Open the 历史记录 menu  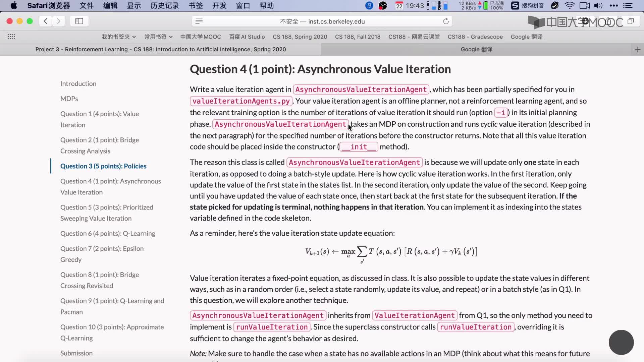[x=165, y=5]
